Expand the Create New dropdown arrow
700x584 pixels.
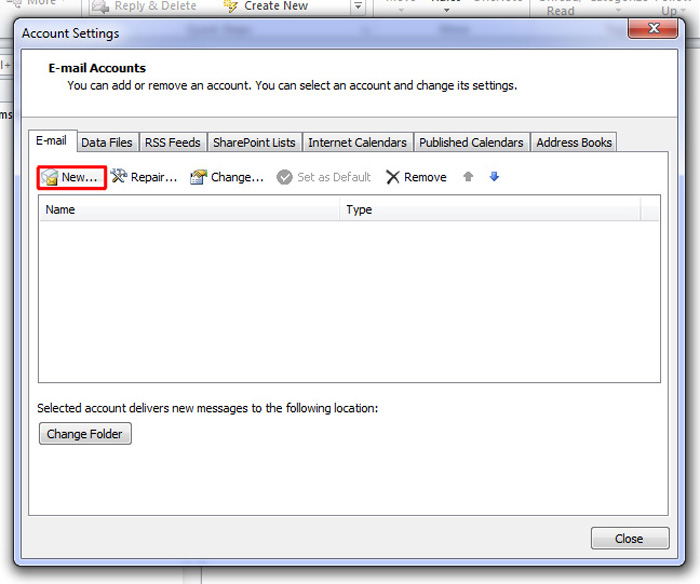click(x=358, y=7)
